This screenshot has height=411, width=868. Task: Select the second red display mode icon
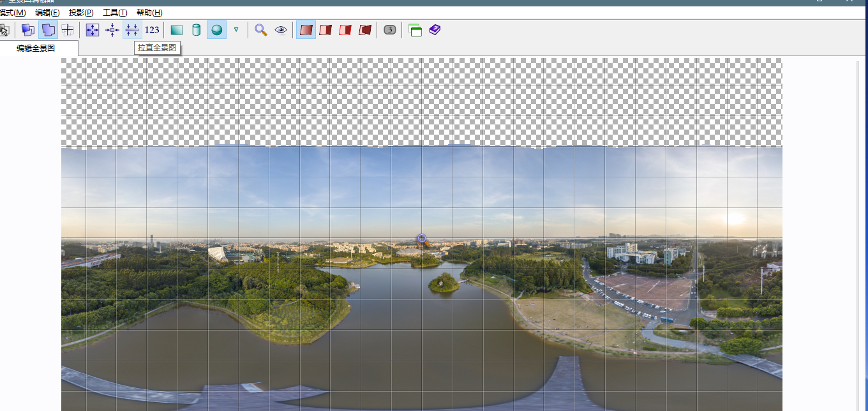point(325,30)
